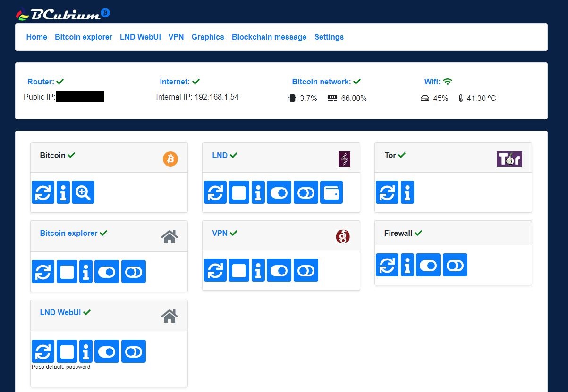The image size is (568, 392).
Task: Click the Bitcoin explorer card title link
Action: 68,233
